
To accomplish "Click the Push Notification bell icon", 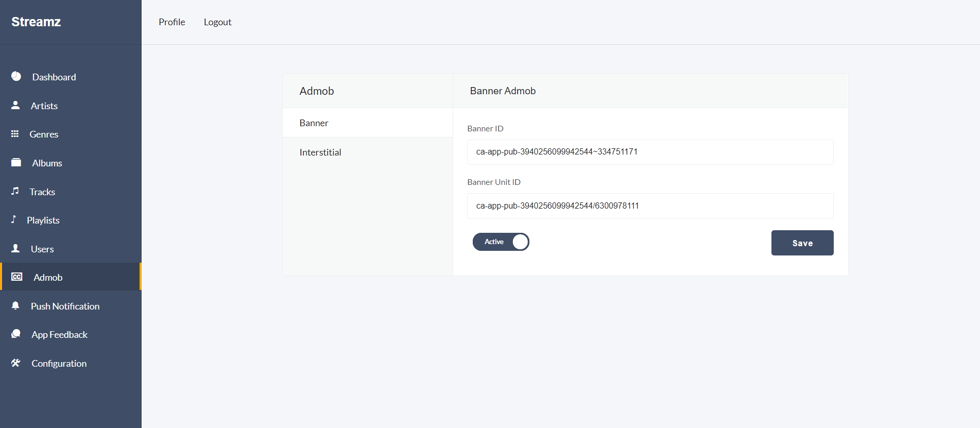I will click(15, 305).
